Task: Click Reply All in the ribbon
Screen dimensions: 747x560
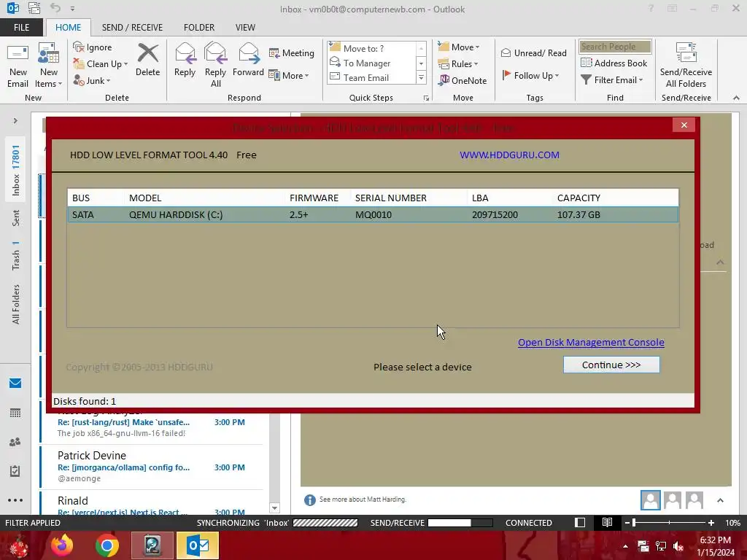Action: (215, 66)
